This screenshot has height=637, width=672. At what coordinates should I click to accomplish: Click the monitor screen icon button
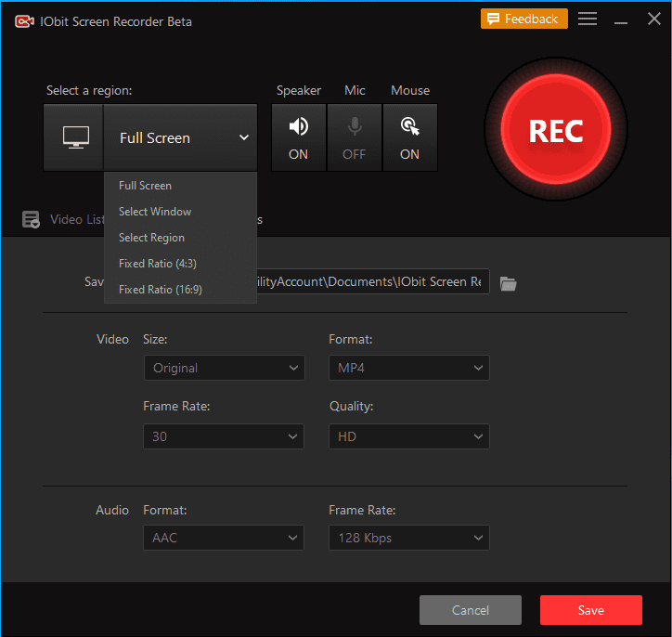pyautogui.click(x=73, y=137)
